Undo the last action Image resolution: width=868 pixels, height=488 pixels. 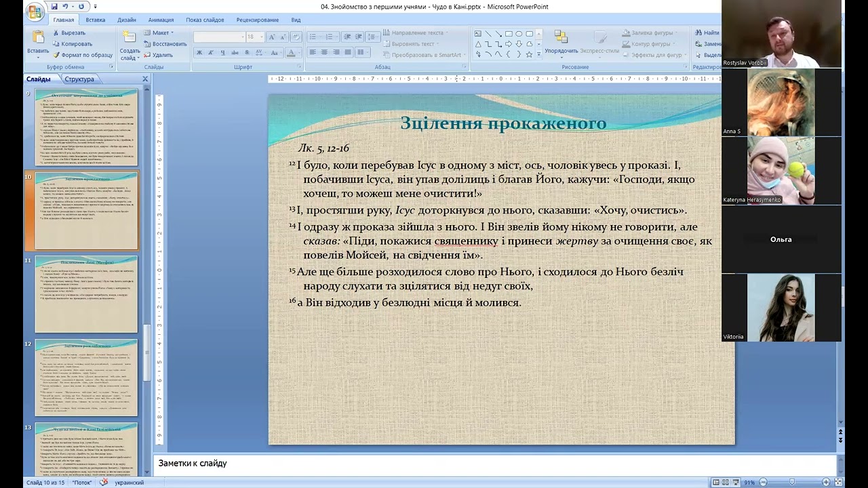point(66,7)
